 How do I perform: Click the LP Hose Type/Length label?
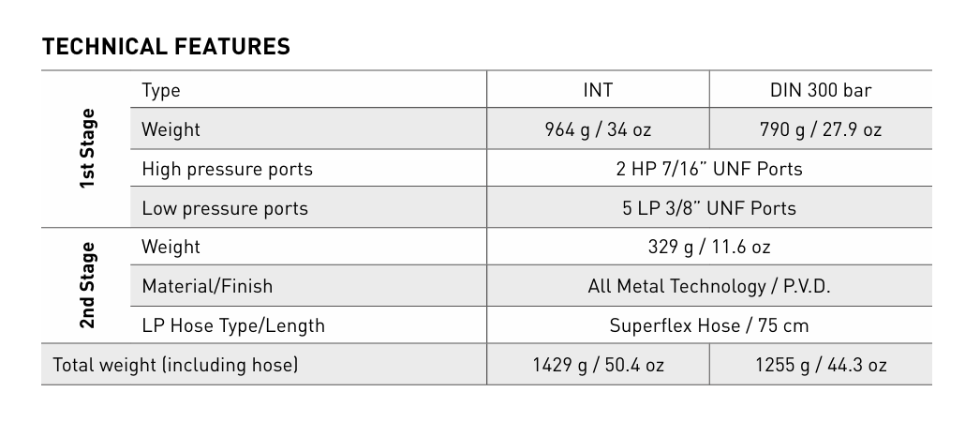(233, 325)
